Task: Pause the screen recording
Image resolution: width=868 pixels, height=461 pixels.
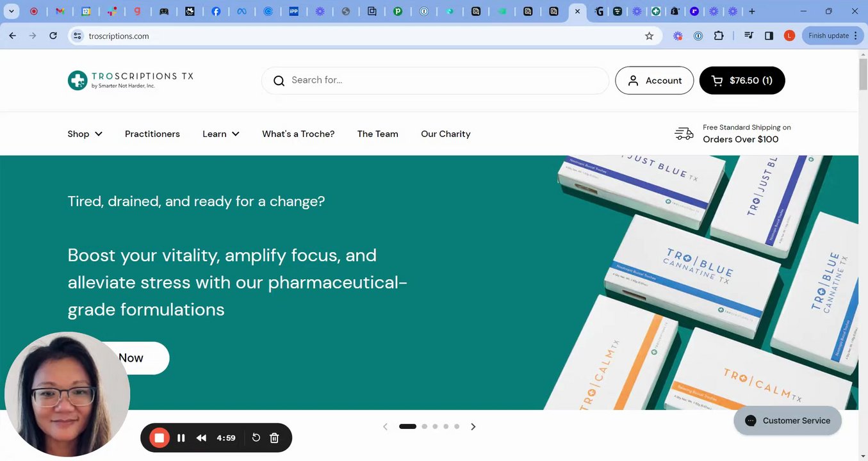Action: [x=181, y=438]
